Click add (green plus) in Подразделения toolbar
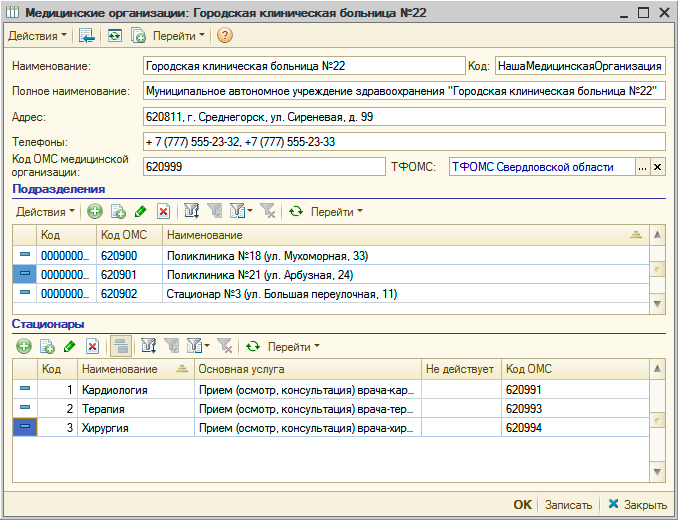Screen dimensions: 678x520 tap(95, 211)
